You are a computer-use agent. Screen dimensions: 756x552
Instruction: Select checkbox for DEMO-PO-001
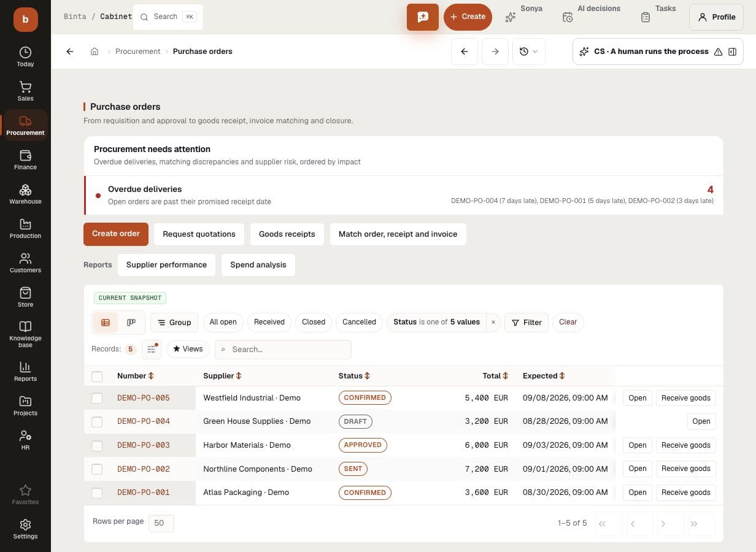[97, 493]
